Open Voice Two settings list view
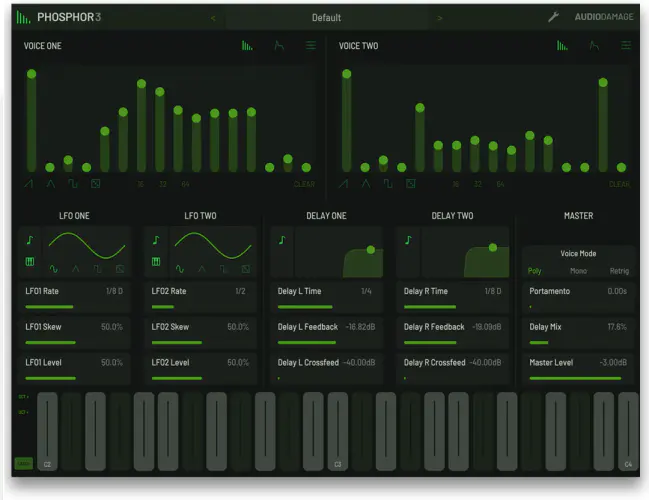The image size is (649, 500). pos(626,46)
